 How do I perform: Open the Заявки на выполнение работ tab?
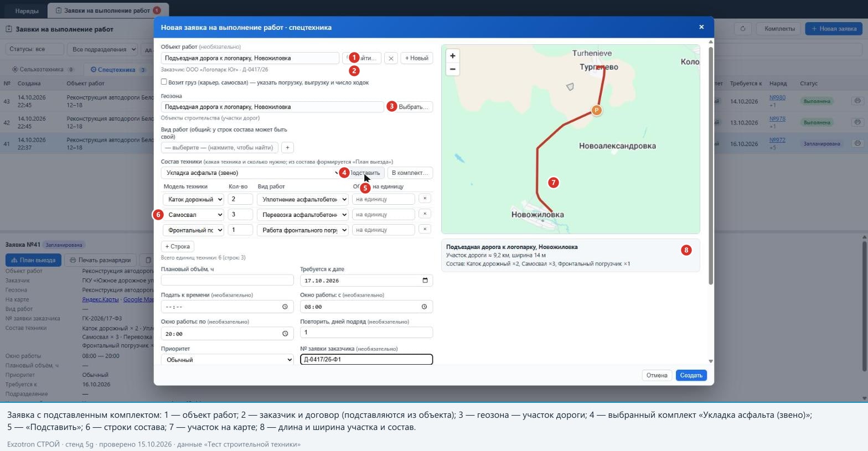(x=108, y=11)
